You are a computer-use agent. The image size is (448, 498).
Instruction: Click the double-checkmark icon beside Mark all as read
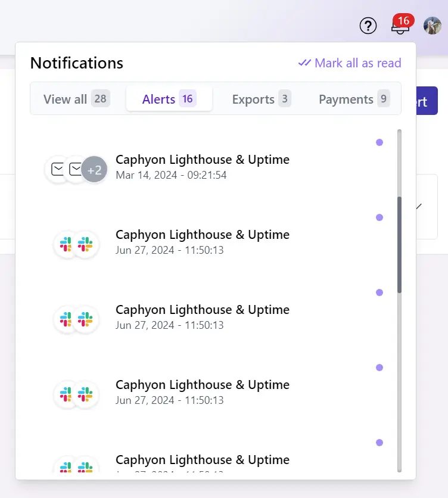click(x=304, y=63)
